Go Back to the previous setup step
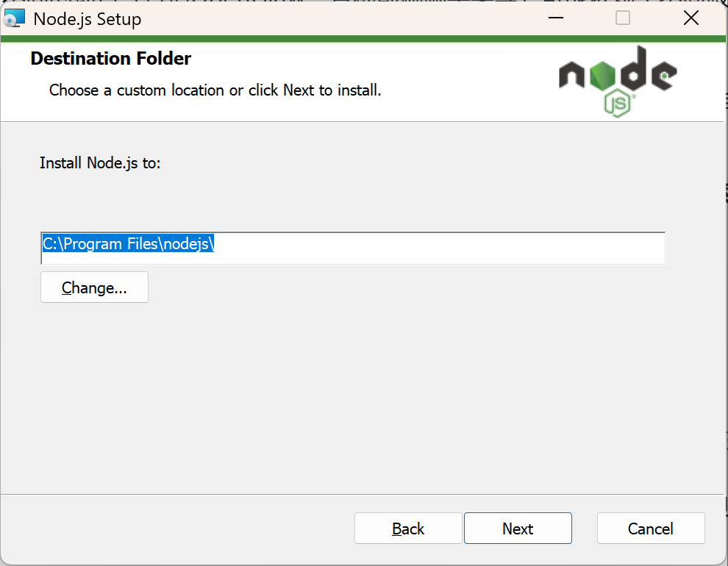This screenshot has height=566, width=728. 408,528
